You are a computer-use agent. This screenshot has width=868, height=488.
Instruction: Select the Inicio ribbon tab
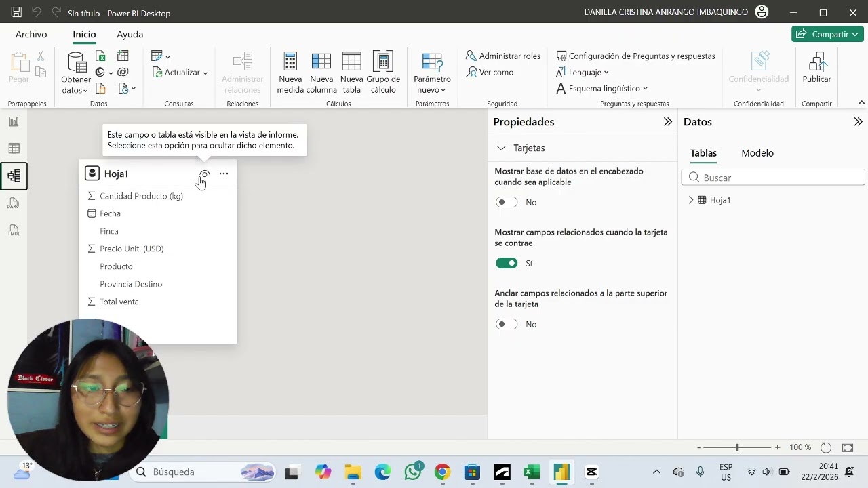coord(84,34)
